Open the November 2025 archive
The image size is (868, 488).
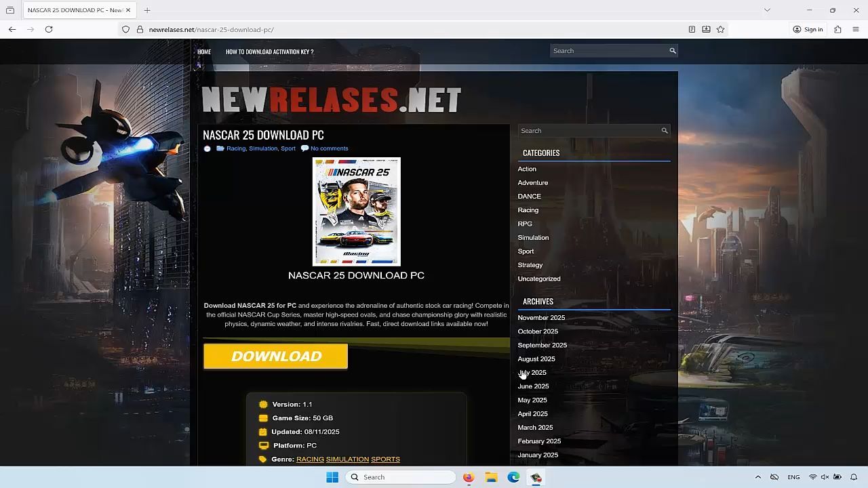point(540,318)
